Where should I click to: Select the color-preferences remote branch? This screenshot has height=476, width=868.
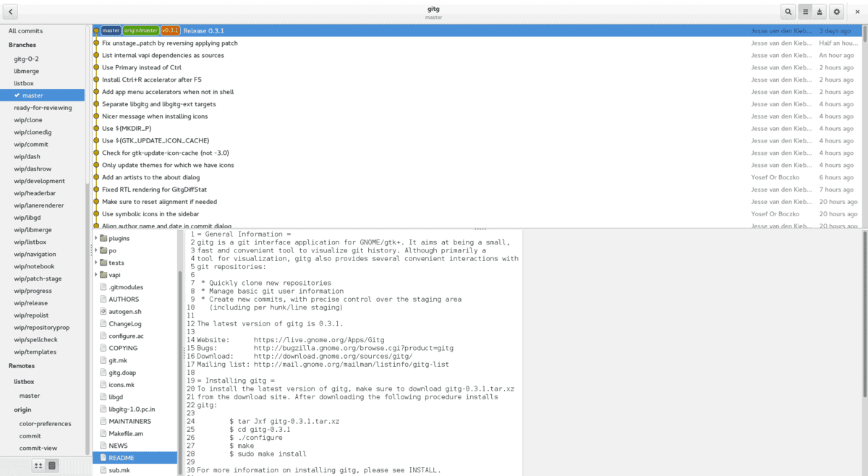point(42,424)
